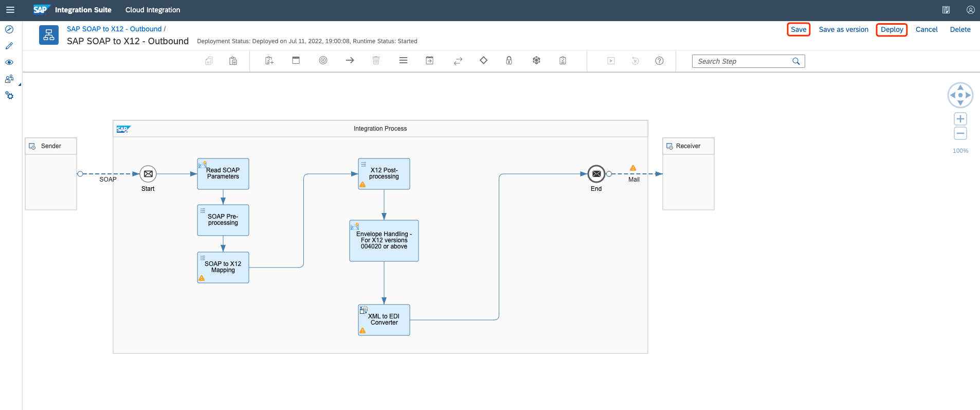Open the SAP SOAP to X12 - Outbound breadcrumb

tap(114, 29)
